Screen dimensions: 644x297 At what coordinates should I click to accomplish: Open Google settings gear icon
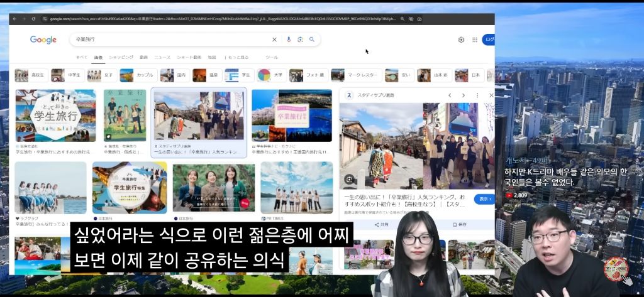click(461, 40)
